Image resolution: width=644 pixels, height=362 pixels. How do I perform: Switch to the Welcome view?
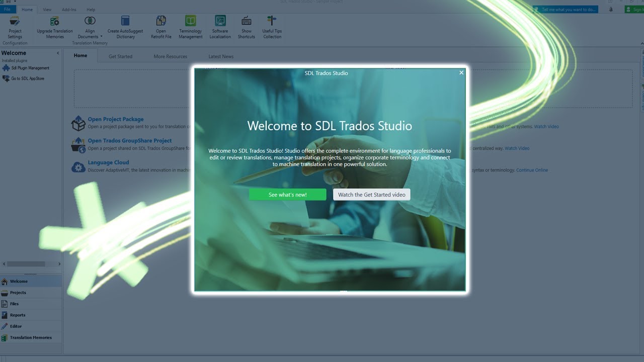(31, 282)
